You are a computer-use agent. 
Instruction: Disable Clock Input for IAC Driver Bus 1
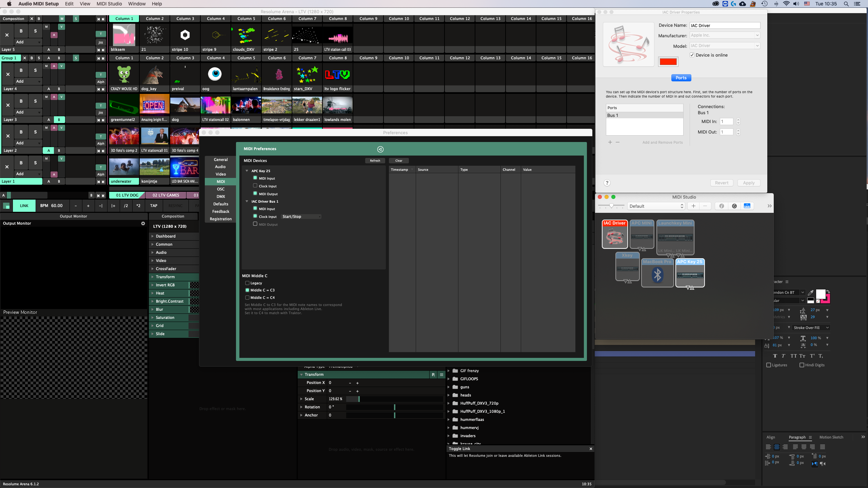[x=255, y=216]
